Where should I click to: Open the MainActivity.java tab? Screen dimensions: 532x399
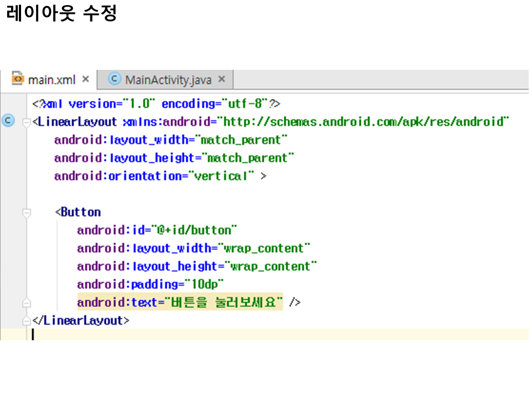(168, 80)
